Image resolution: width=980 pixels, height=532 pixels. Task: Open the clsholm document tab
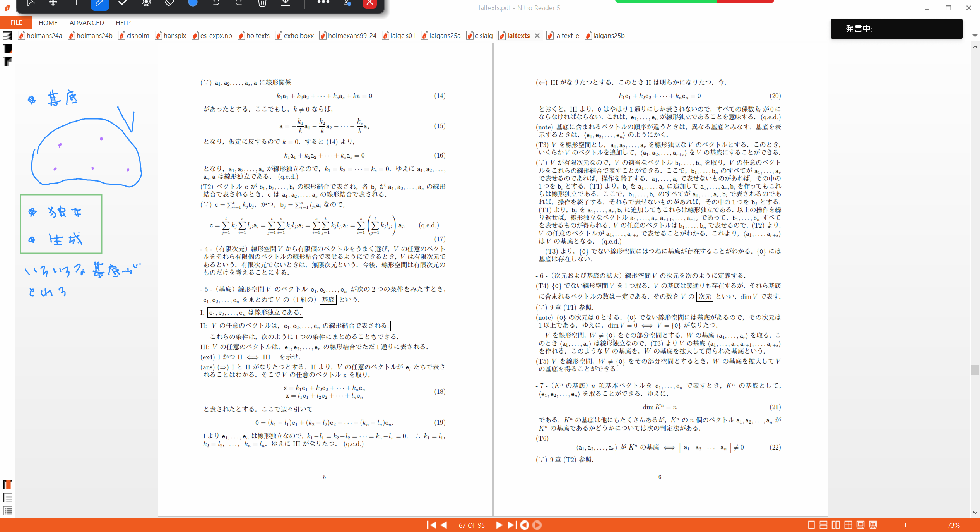pos(134,36)
